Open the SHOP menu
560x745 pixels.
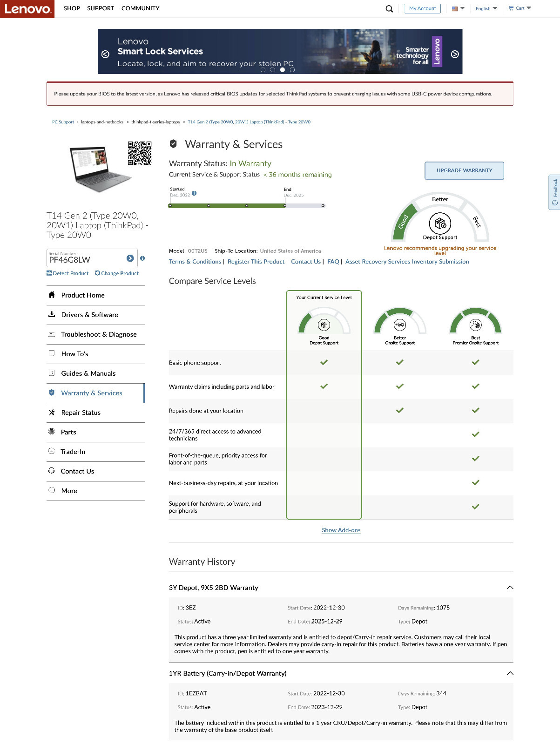pyautogui.click(x=72, y=8)
